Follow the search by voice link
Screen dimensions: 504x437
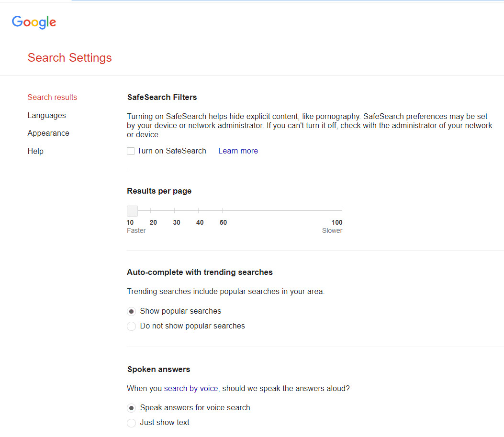click(191, 389)
